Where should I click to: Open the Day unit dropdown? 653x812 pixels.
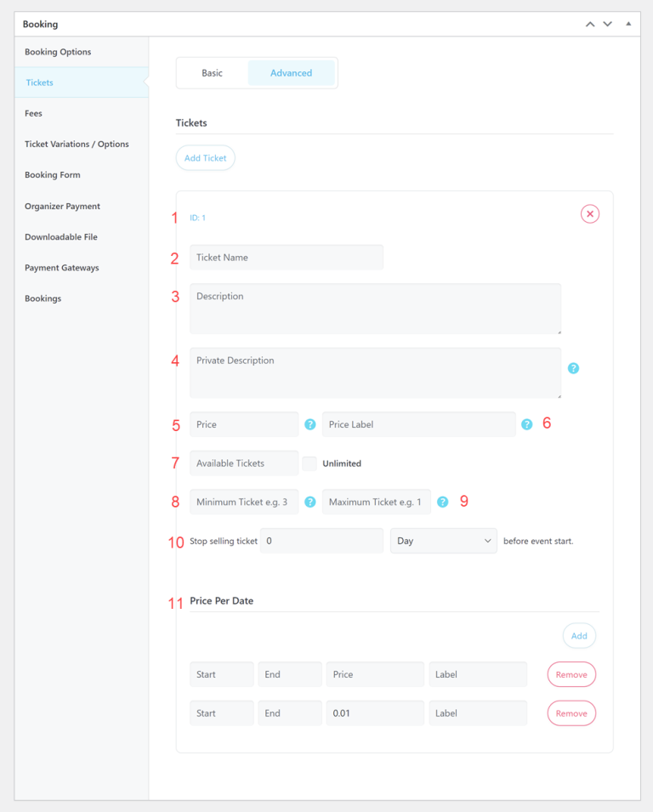tap(444, 541)
